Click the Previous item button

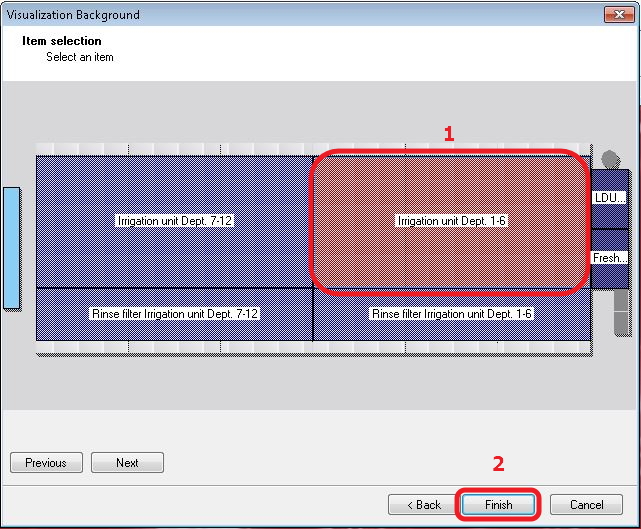click(46, 462)
